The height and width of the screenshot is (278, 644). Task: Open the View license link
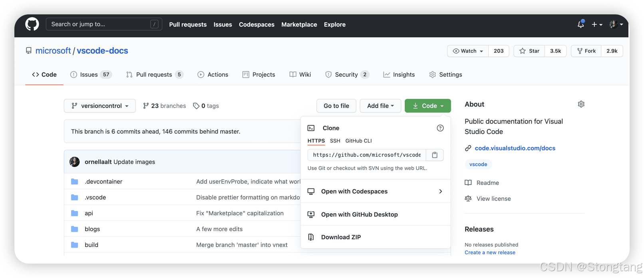[493, 199]
